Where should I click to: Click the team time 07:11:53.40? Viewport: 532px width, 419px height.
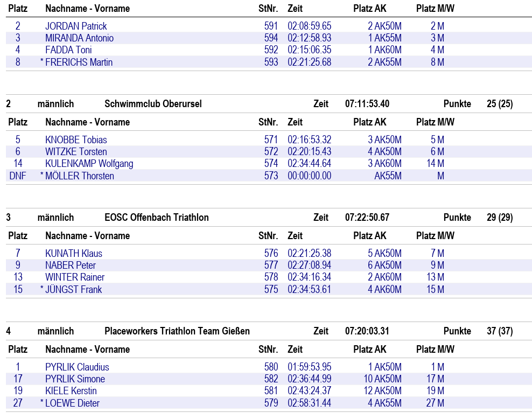pyautogui.click(x=367, y=104)
